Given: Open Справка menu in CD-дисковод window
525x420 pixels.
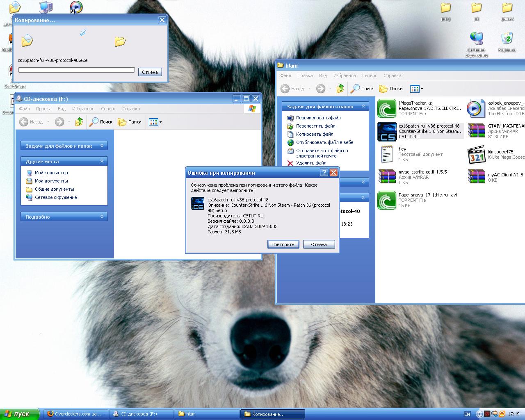Looking at the screenshot, I should pos(131,109).
